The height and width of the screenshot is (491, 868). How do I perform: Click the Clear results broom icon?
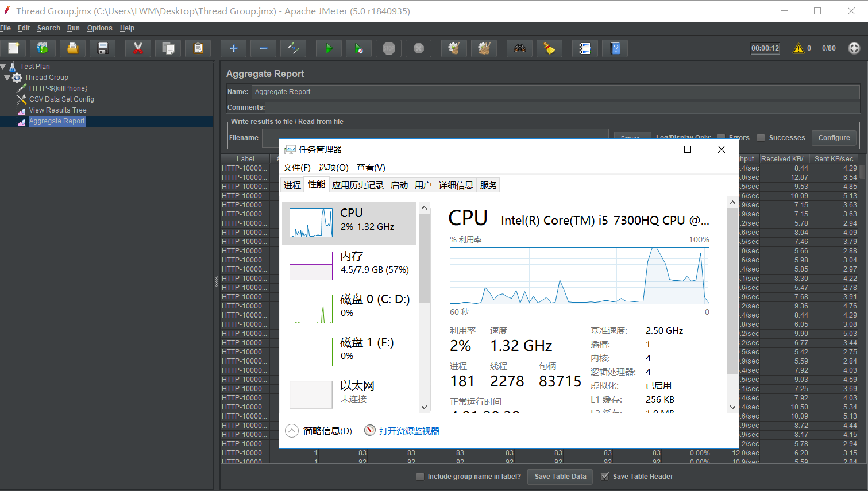(x=454, y=48)
